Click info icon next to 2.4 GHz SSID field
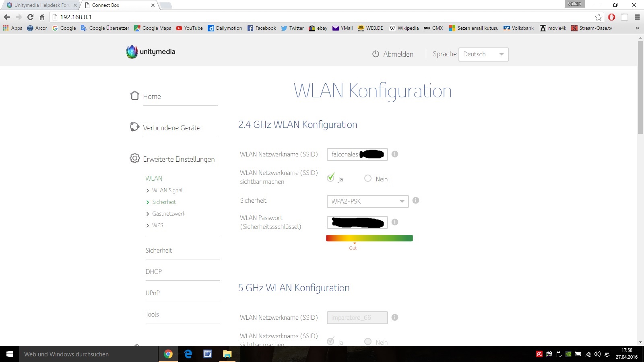Viewport: 644px width, 362px height. pos(395,154)
